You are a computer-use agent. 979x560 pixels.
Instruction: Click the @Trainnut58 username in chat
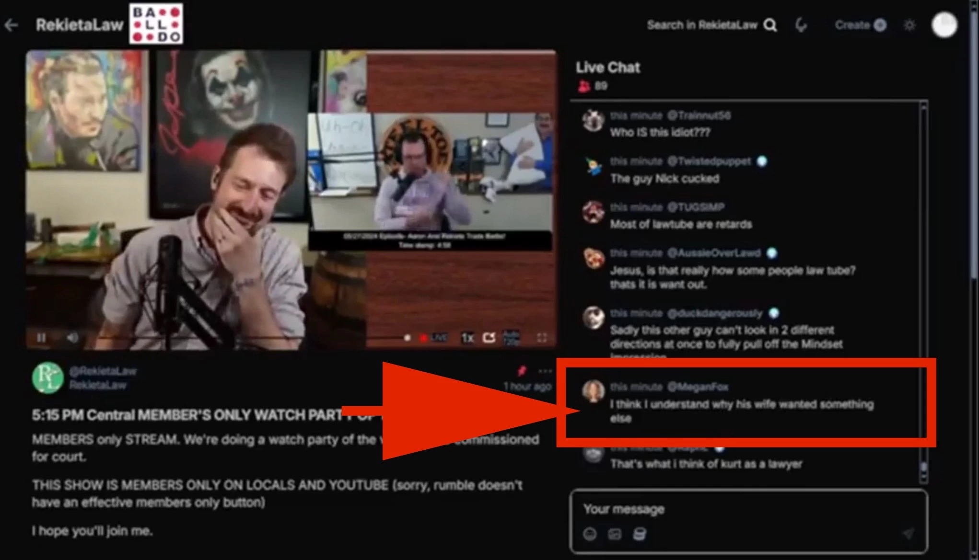tap(699, 115)
